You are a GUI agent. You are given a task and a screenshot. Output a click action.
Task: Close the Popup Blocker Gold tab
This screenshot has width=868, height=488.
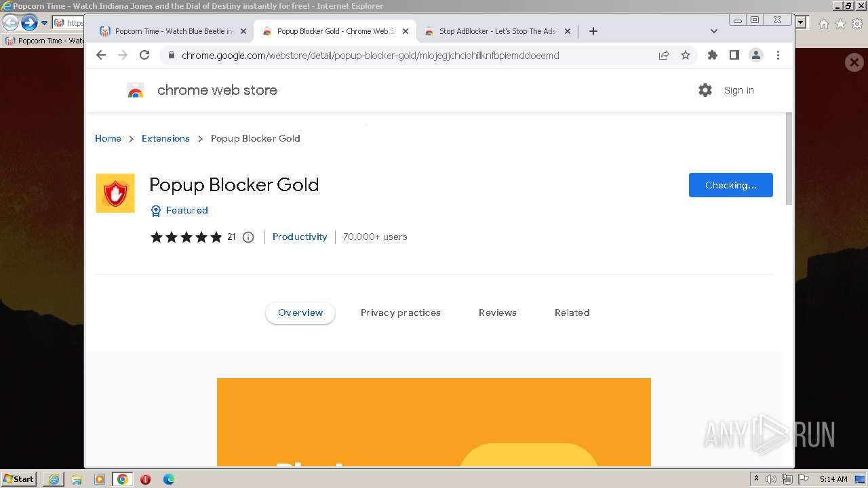click(406, 31)
